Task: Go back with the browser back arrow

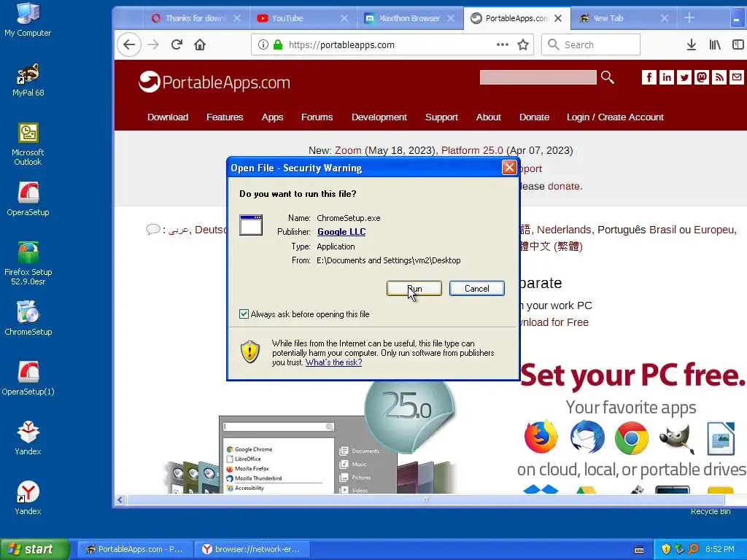Action: pos(129,44)
